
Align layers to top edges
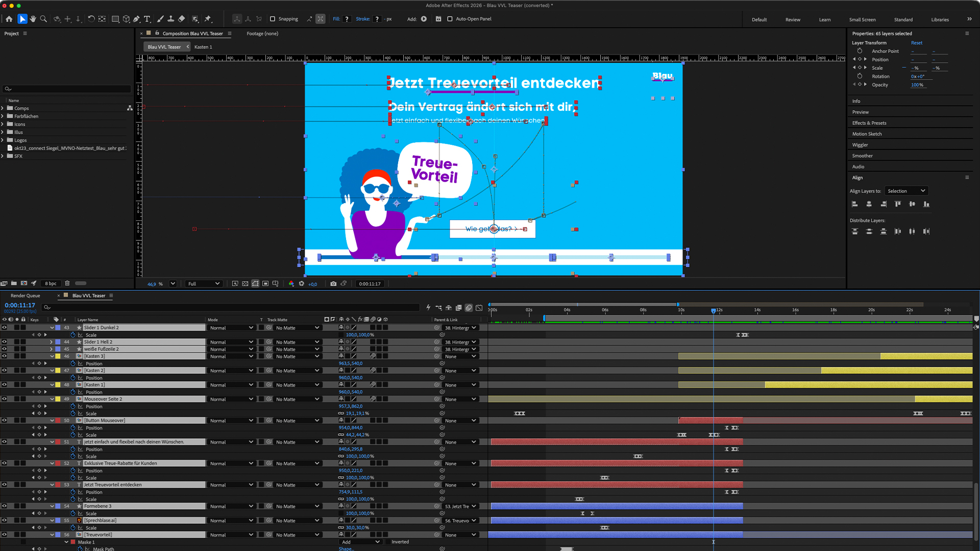tap(898, 204)
